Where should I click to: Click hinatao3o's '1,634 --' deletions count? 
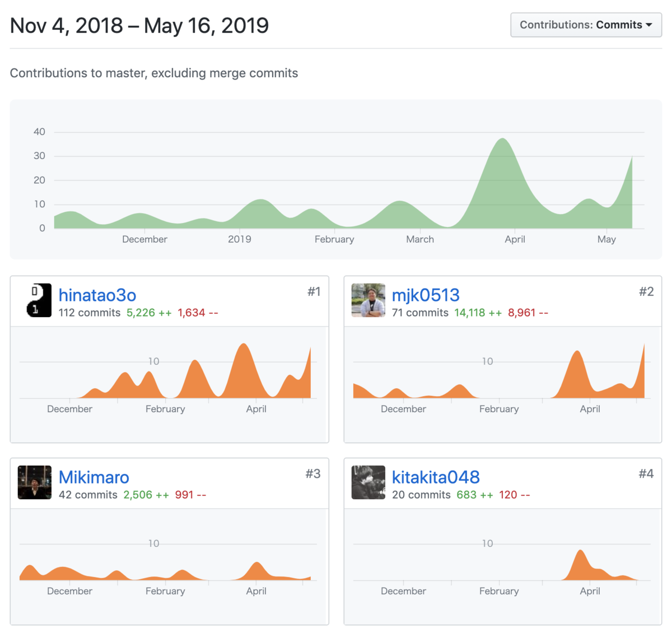click(x=198, y=313)
